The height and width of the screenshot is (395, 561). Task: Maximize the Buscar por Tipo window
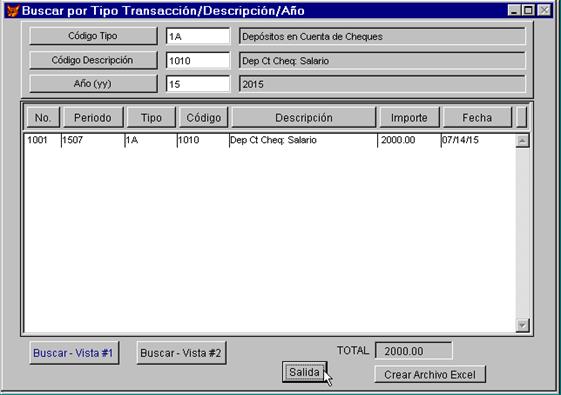528,10
